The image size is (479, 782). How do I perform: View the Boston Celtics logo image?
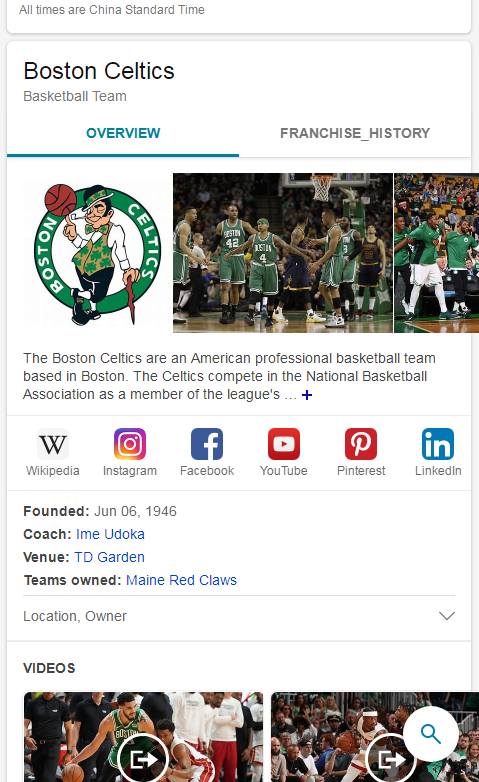coord(97,253)
